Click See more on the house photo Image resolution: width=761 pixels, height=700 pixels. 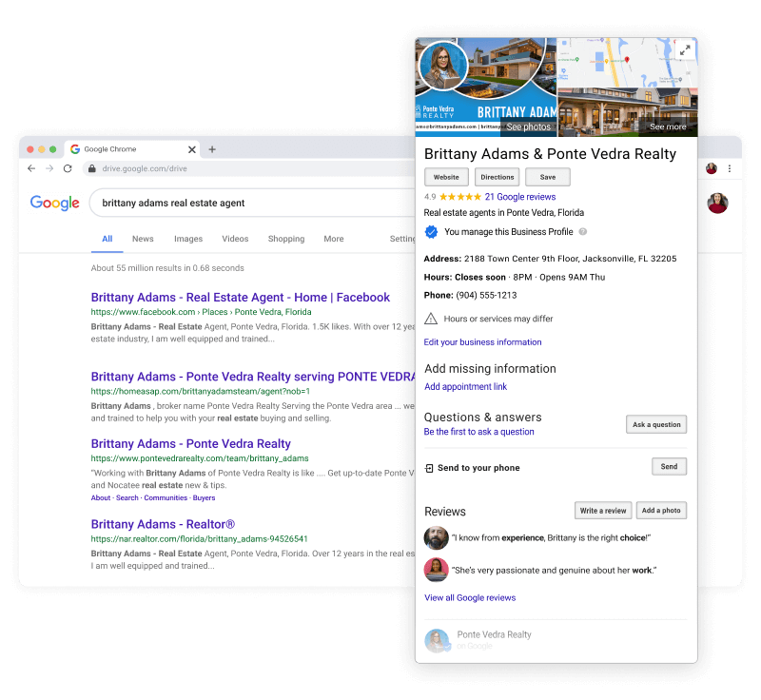click(x=668, y=126)
